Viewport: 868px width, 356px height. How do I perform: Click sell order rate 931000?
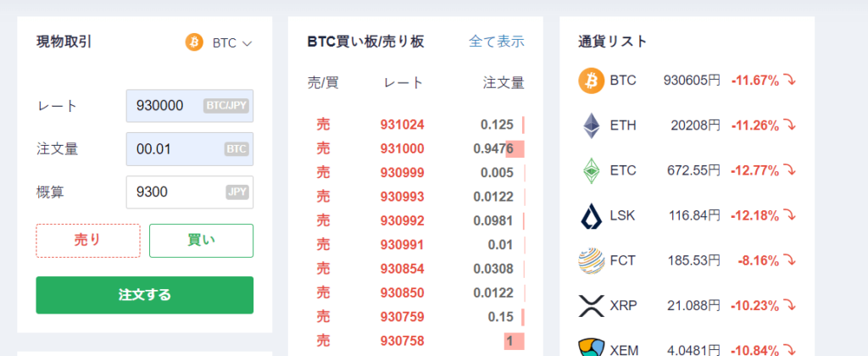[403, 149]
